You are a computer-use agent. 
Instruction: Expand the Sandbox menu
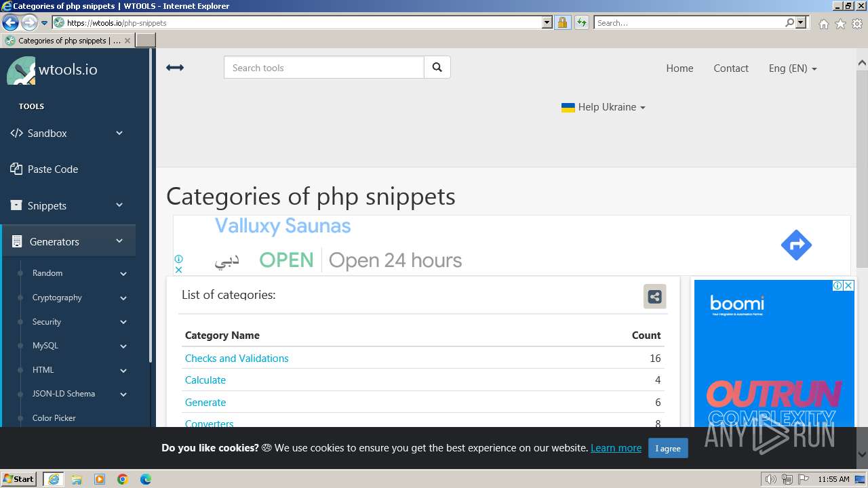tap(119, 133)
